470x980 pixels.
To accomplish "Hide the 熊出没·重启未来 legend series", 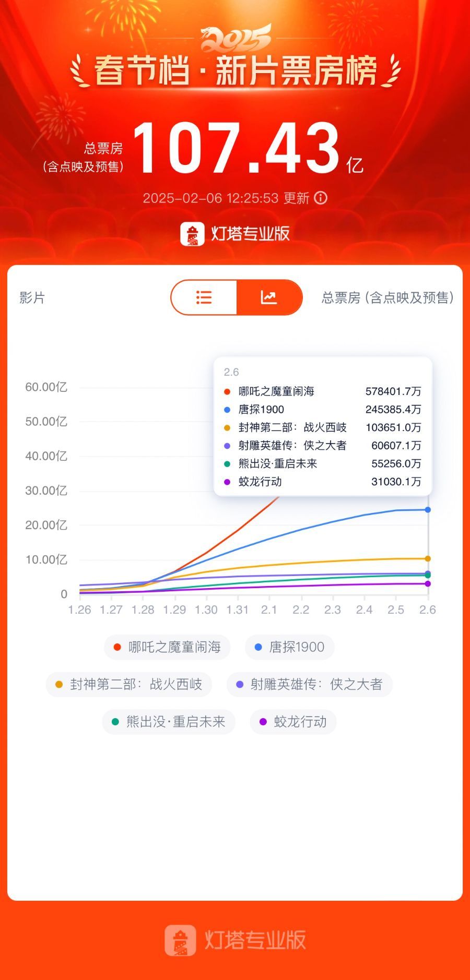I will tap(169, 722).
